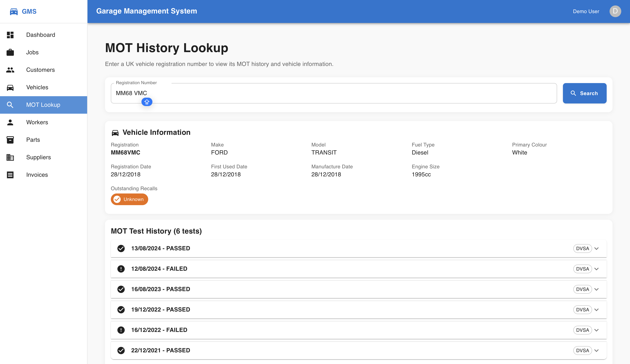Click the Jobs briefcase icon

[10, 52]
